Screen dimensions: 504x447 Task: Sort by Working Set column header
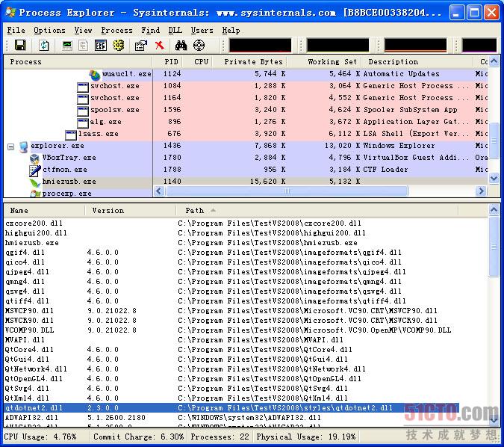tap(324, 62)
